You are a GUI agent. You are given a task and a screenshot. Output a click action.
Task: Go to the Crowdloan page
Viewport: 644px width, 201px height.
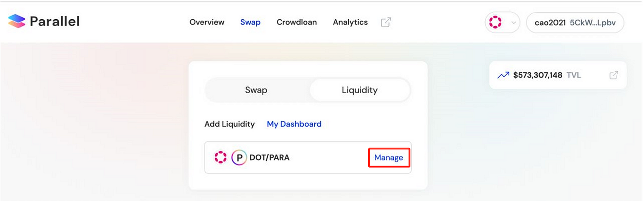point(297,22)
